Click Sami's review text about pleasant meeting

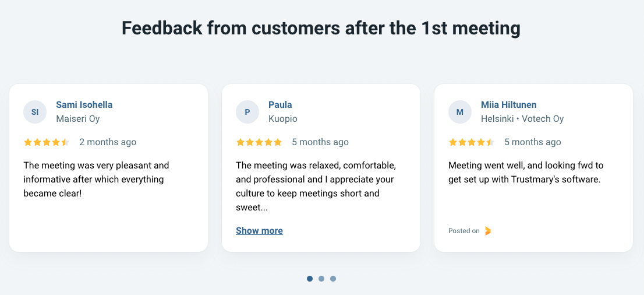pyautogui.click(x=96, y=179)
